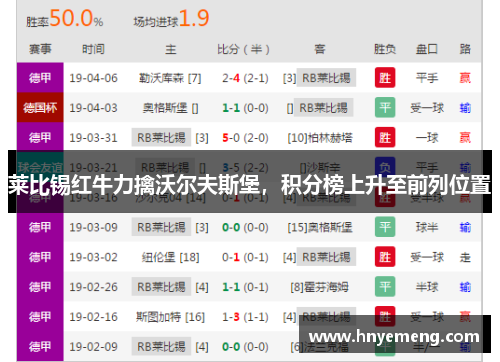This screenshot has width=500, height=362.
Task: Open home team RB莱比锡 in the 19-03-31 row
Action: pyautogui.click(x=161, y=137)
